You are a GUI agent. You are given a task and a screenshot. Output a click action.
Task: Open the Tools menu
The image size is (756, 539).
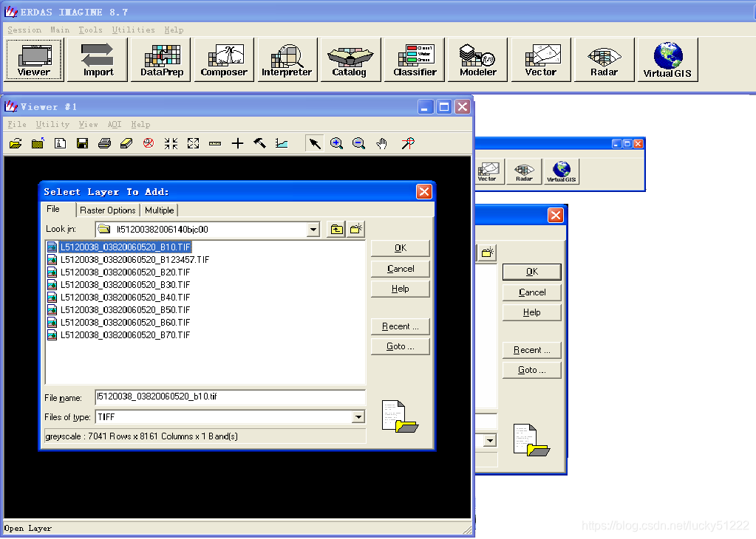90,30
